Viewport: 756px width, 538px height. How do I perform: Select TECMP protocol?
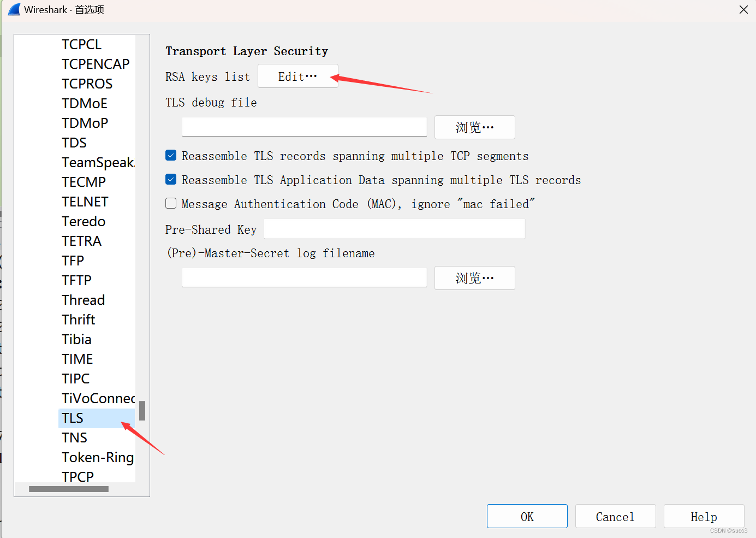coord(84,182)
